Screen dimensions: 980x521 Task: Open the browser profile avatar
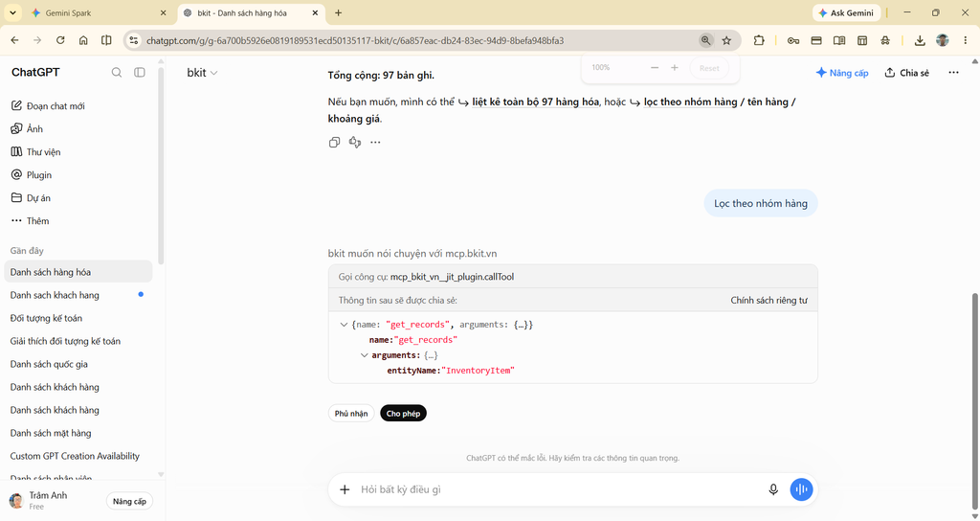(x=943, y=40)
